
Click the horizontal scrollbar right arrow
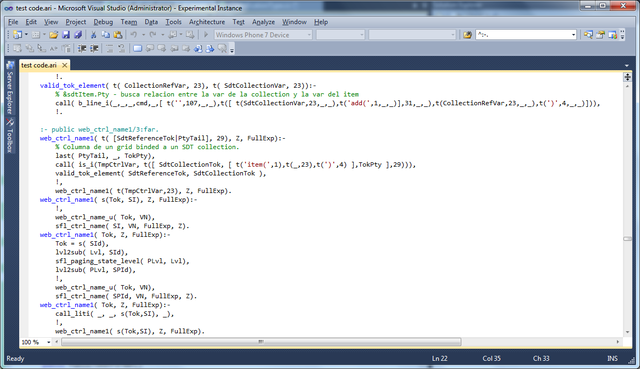coord(618,342)
